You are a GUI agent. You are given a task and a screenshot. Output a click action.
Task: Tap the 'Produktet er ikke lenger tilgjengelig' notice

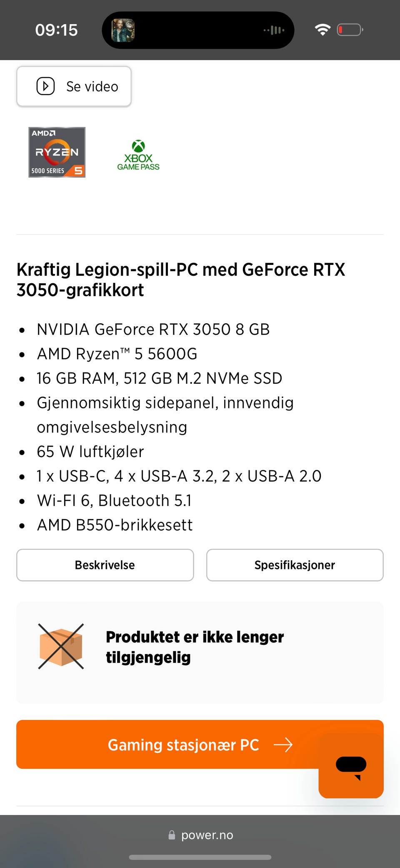pyautogui.click(x=195, y=647)
